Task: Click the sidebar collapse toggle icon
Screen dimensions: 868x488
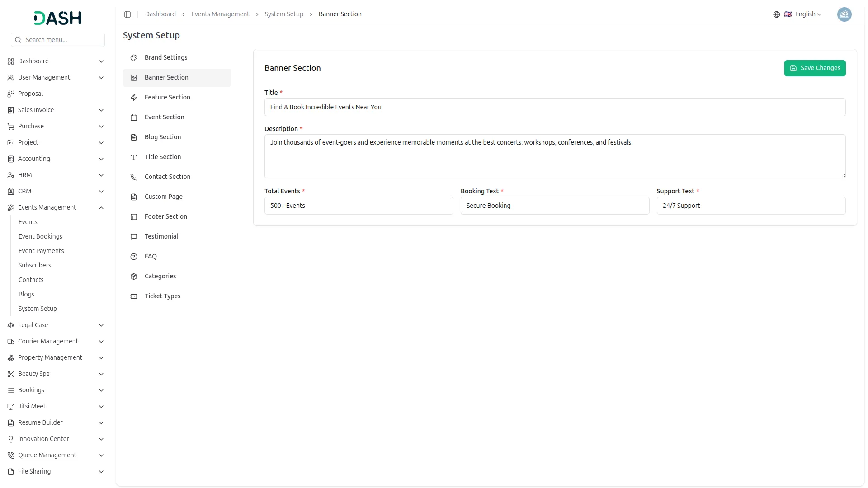Action: click(127, 14)
